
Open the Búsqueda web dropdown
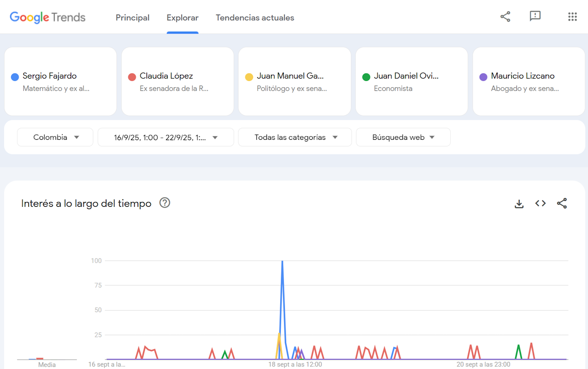(403, 137)
